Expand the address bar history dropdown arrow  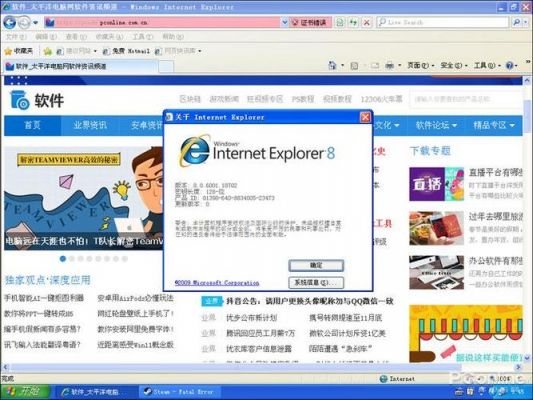(285, 22)
